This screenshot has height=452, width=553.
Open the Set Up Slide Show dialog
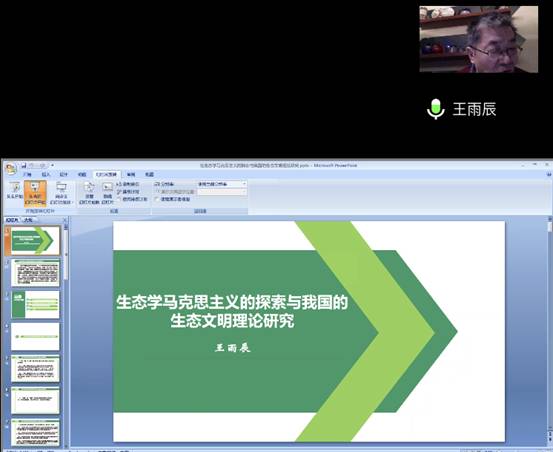pos(89,193)
